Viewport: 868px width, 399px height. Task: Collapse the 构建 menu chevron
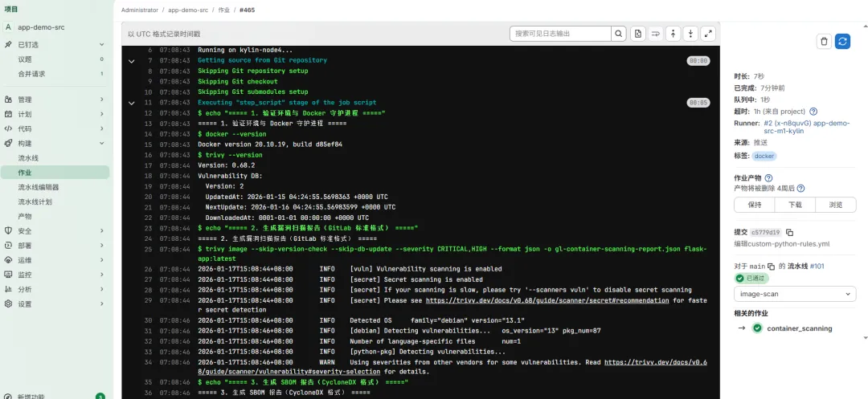[x=102, y=143]
